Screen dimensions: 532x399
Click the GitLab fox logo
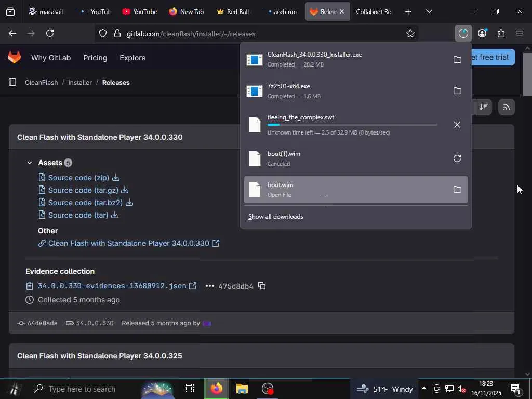click(x=14, y=57)
